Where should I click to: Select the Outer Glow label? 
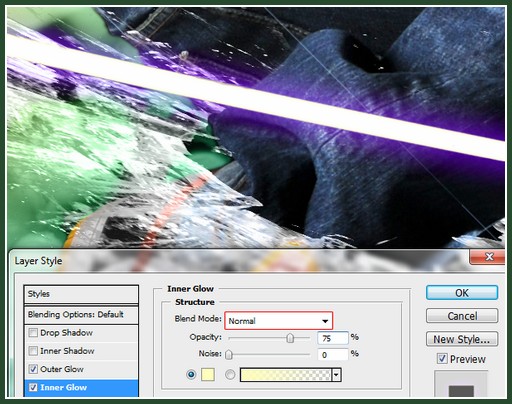tap(62, 369)
